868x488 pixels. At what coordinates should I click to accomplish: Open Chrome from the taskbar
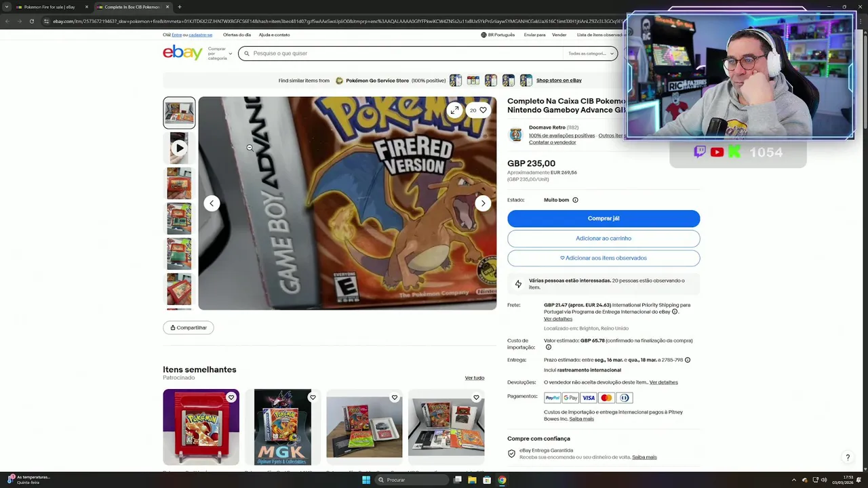pos(502,480)
